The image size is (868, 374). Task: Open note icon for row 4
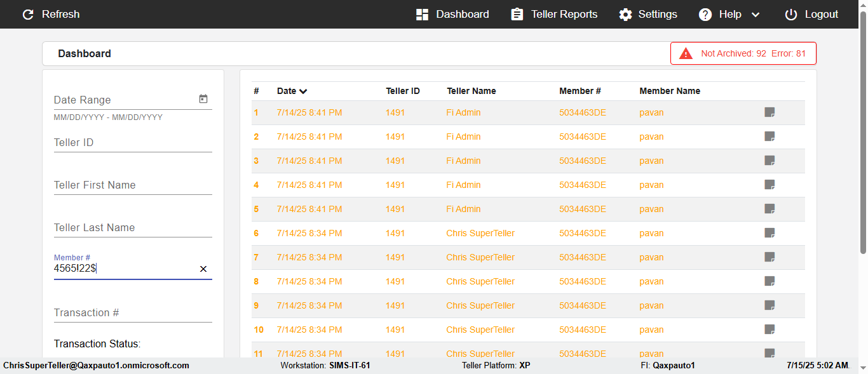point(770,185)
